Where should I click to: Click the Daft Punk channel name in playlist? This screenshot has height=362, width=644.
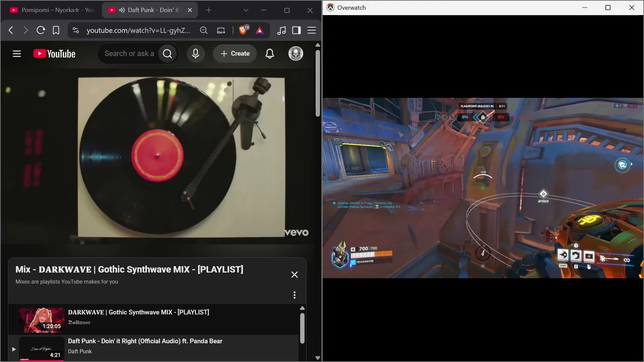(80, 351)
